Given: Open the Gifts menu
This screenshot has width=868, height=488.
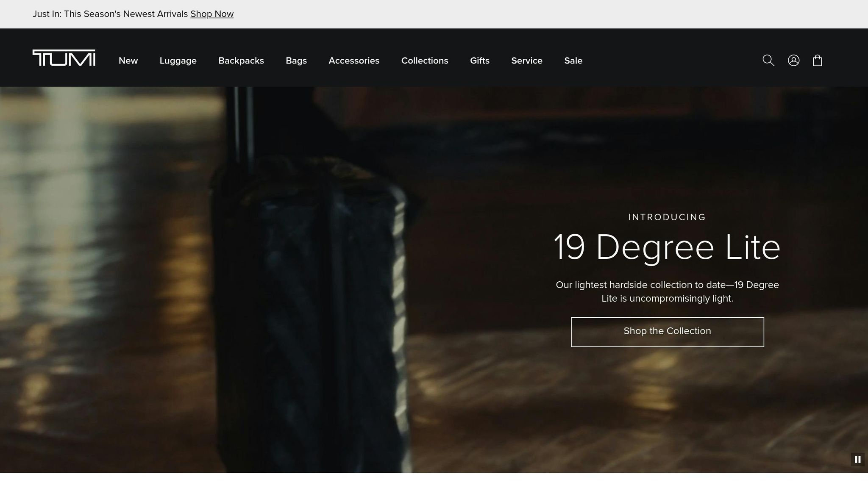Looking at the screenshot, I should click(x=480, y=61).
